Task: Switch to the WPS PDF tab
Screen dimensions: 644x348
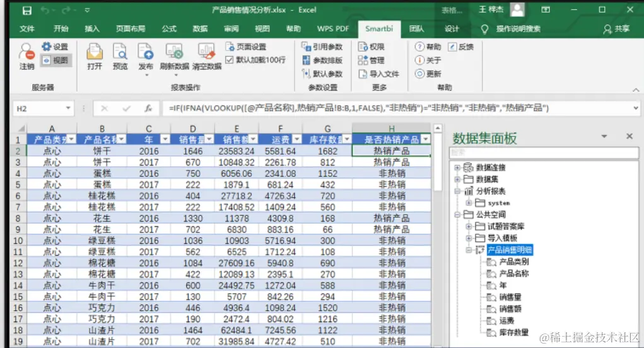Action: tap(332, 29)
